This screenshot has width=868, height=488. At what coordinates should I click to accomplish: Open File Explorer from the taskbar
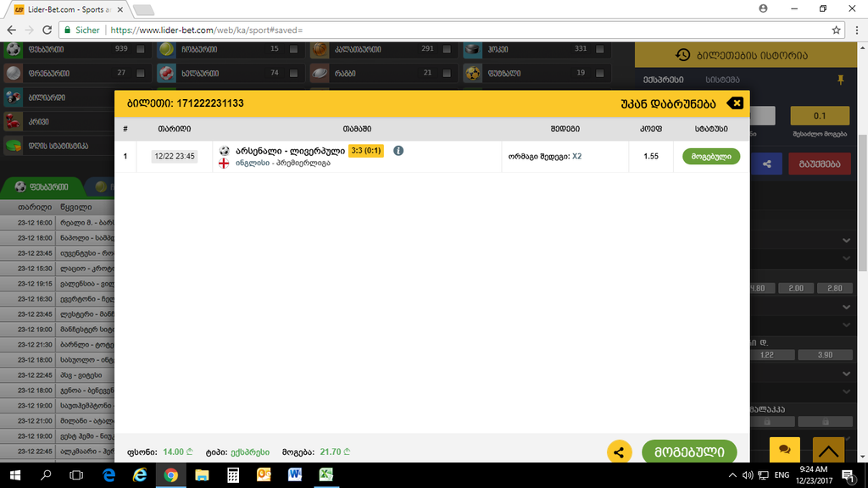click(x=202, y=474)
